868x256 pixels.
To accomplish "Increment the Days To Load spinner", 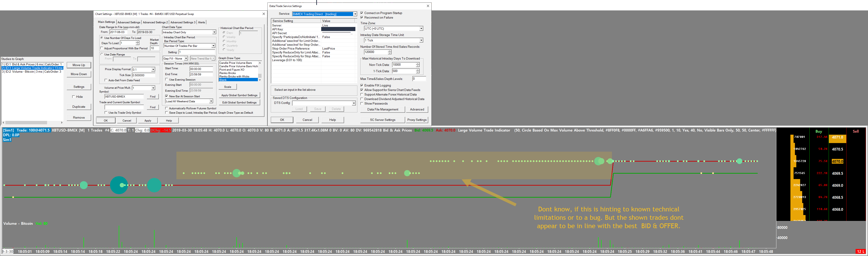I will click(138, 42).
